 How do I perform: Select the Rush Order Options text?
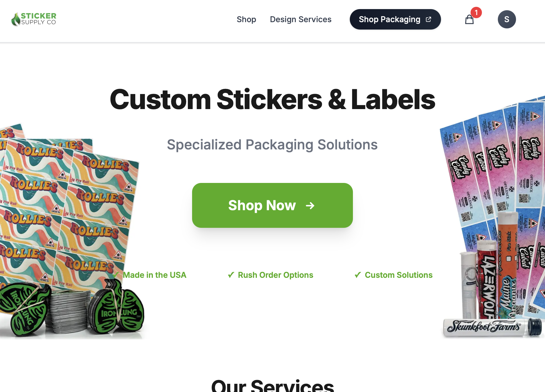276,275
